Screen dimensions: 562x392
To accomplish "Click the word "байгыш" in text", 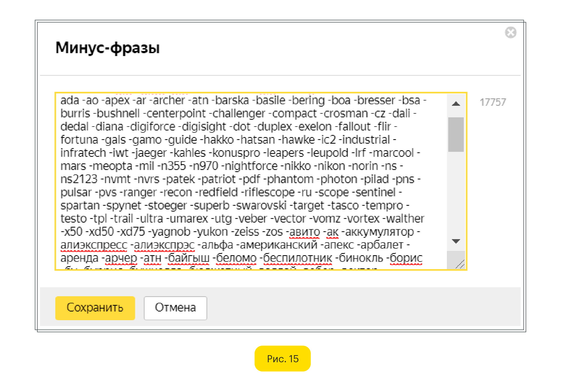I will pos(189,258).
